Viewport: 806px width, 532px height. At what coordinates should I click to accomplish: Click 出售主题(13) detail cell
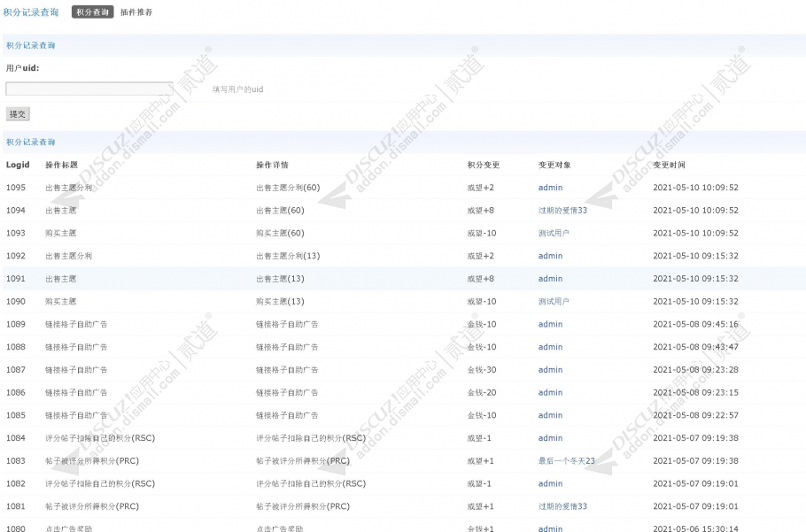pyautogui.click(x=280, y=278)
